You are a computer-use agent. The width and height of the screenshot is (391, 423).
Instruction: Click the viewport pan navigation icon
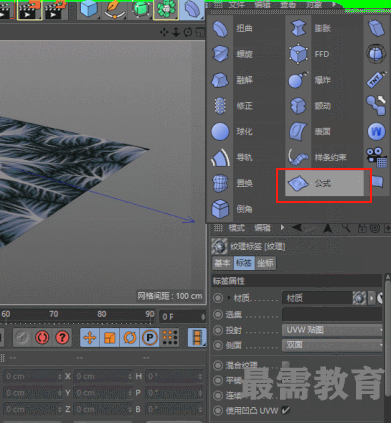(164, 32)
